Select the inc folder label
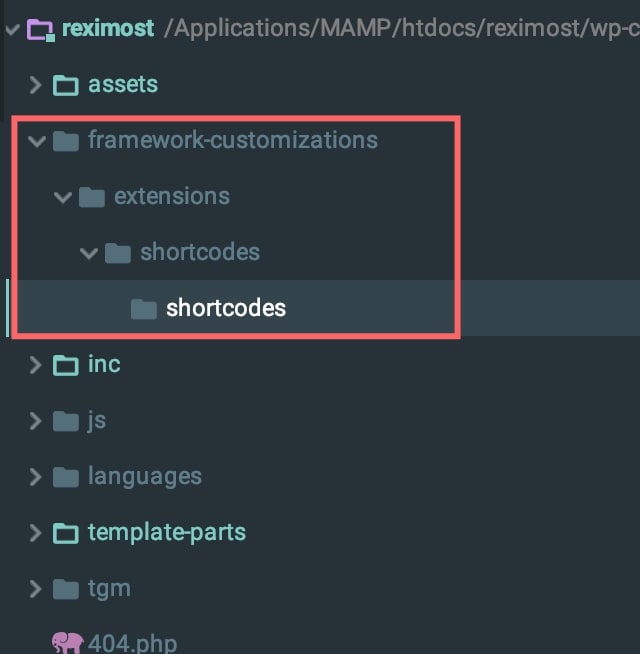Viewport: 640px width, 654px height. (104, 364)
